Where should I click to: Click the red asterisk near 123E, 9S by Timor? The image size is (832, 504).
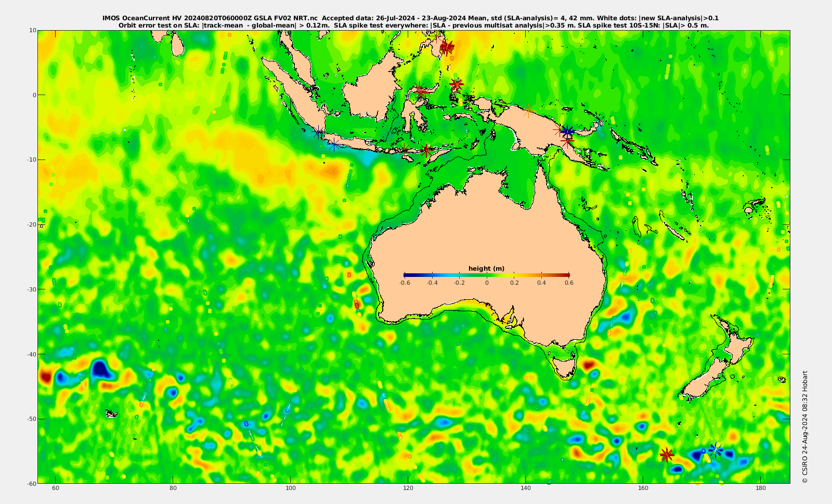point(426,151)
